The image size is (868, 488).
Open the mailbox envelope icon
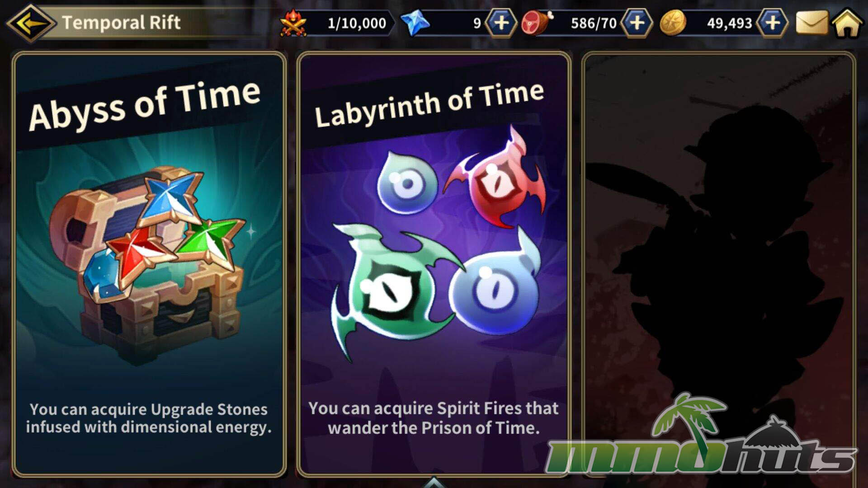(x=811, y=23)
